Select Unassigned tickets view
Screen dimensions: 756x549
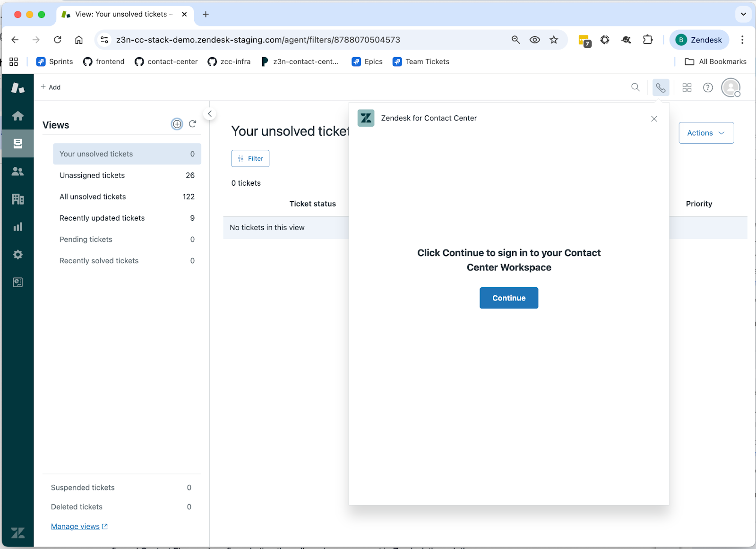pos(92,175)
